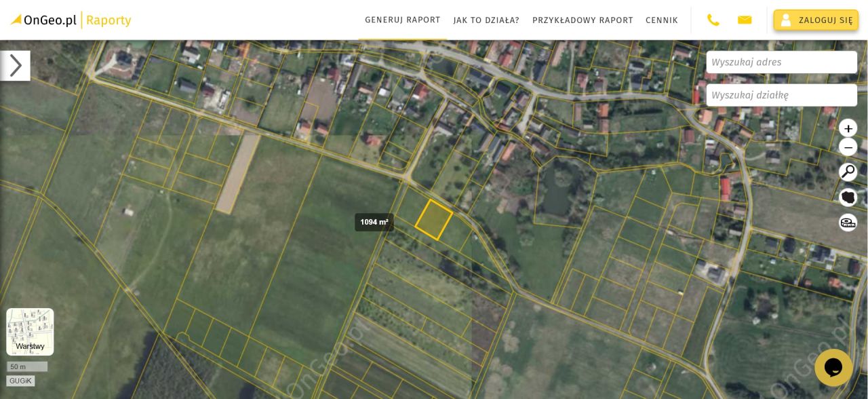Click the magnifying glass search tool
868x399 pixels.
tap(848, 172)
